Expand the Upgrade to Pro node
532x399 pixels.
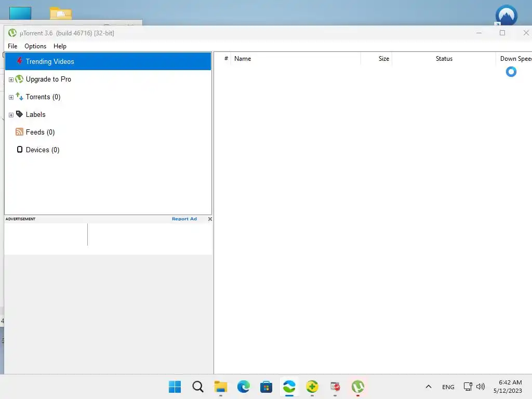tap(11, 79)
